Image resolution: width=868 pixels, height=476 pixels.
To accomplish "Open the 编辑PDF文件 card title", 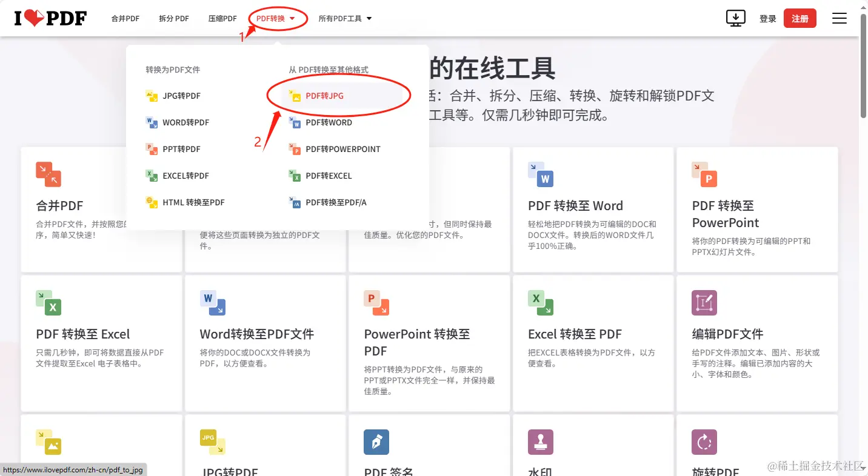I will point(727,334).
